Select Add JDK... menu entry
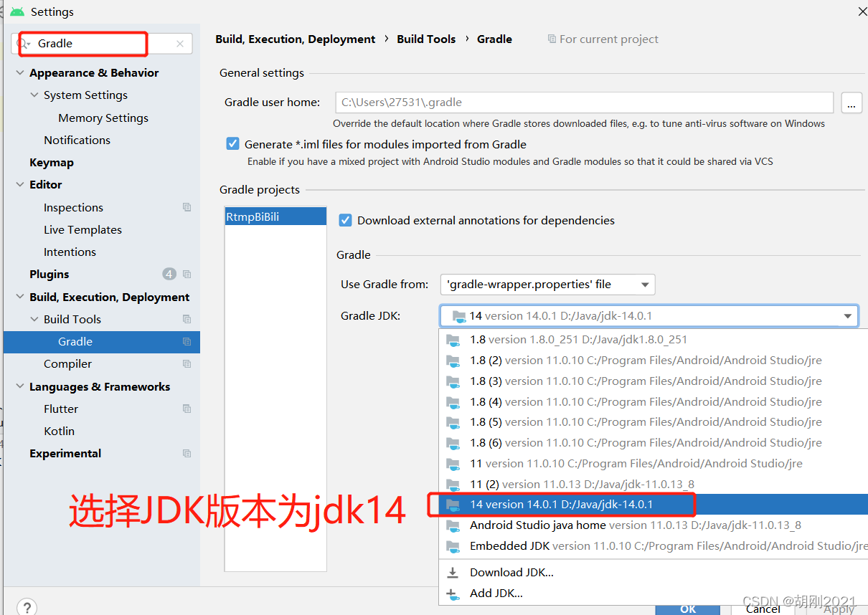Viewport: 868px width, 615px height. (653, 593)
